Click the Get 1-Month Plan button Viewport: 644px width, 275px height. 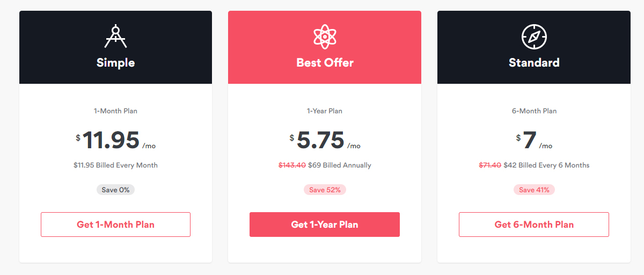(115, 225)
